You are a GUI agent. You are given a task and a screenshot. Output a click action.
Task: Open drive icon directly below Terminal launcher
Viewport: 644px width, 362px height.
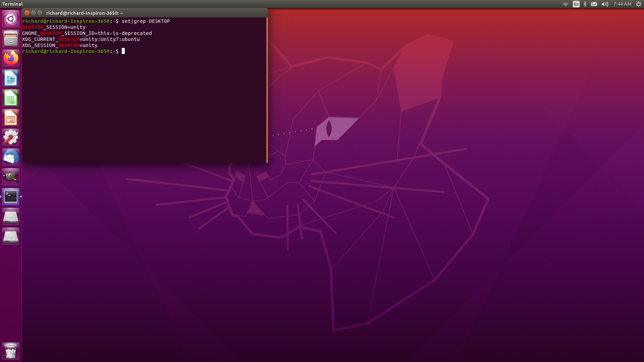[11, 216]
